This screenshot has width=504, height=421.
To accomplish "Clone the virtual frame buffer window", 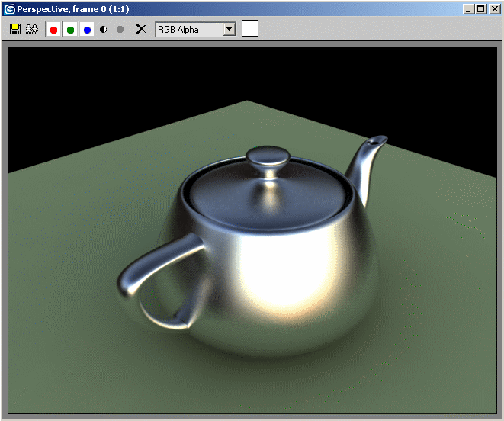I will click(x=32, y=30).
